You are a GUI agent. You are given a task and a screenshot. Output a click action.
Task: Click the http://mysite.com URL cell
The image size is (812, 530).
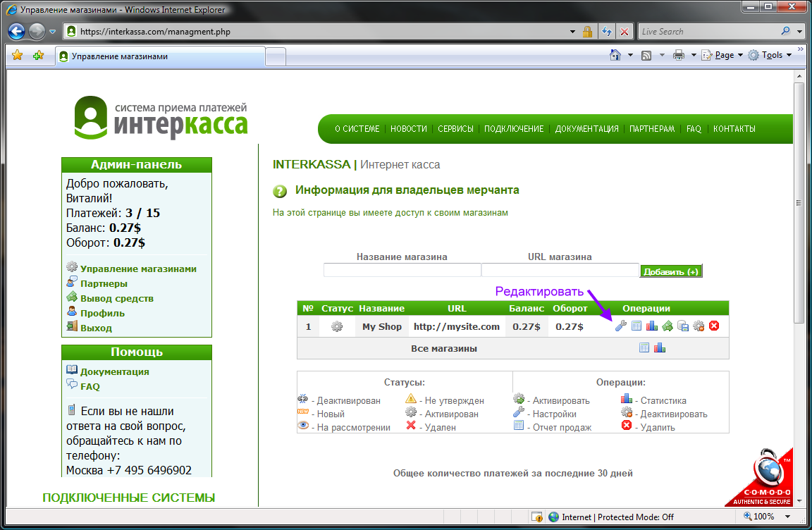[456, 326]
